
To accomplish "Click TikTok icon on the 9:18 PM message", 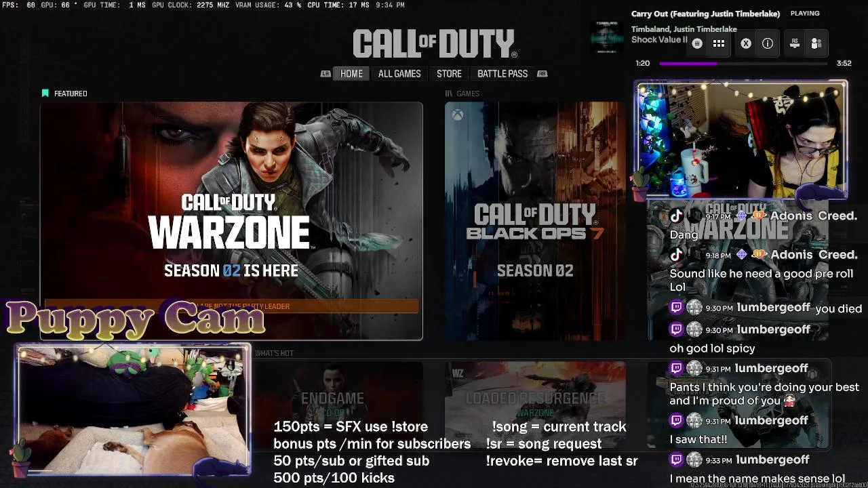I will [676, 255].
